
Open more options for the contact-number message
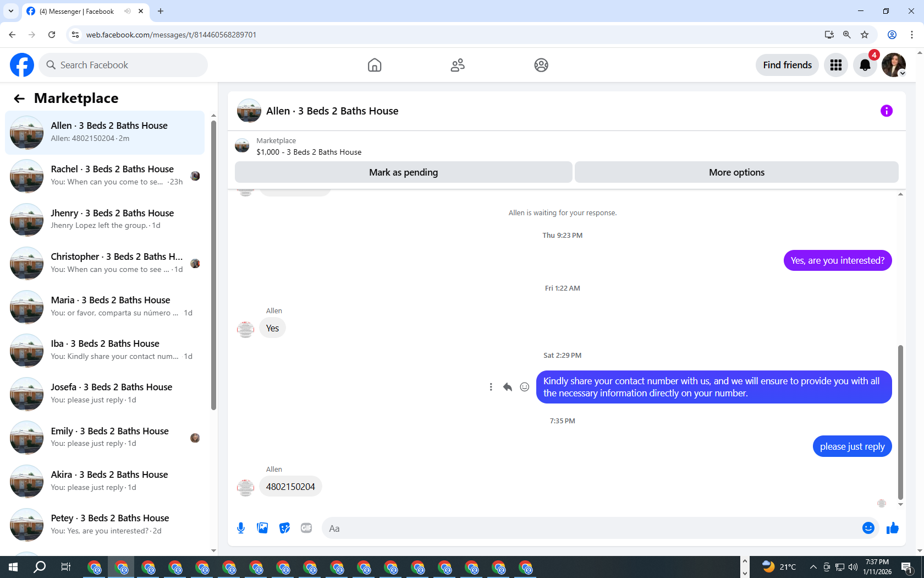pyautogui.click(x=491, y=387)
